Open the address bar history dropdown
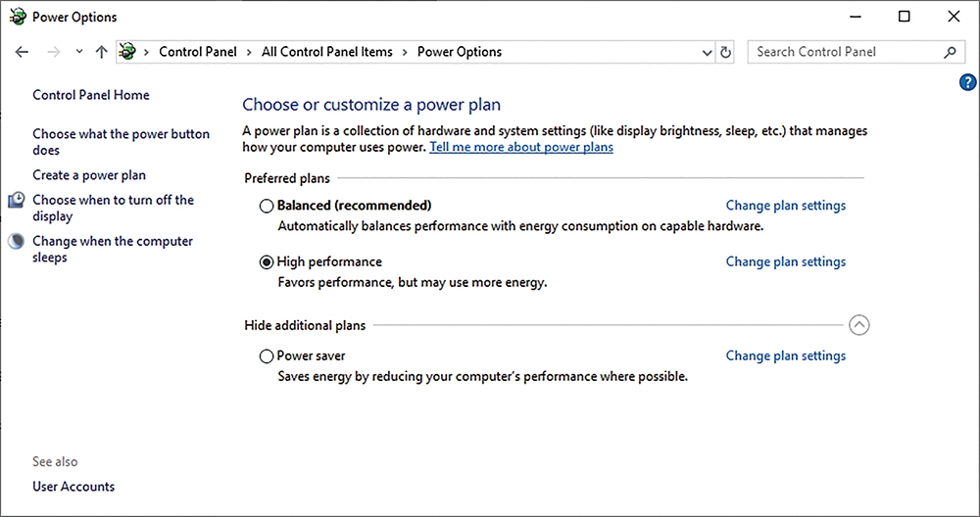Viewport: 980px width, 517px height. click(x=707, y=53)
